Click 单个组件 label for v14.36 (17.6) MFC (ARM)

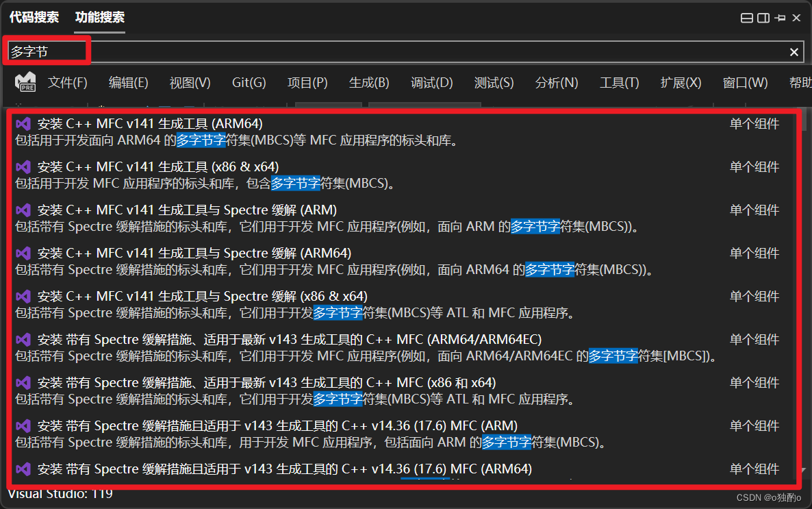point(754,425)
